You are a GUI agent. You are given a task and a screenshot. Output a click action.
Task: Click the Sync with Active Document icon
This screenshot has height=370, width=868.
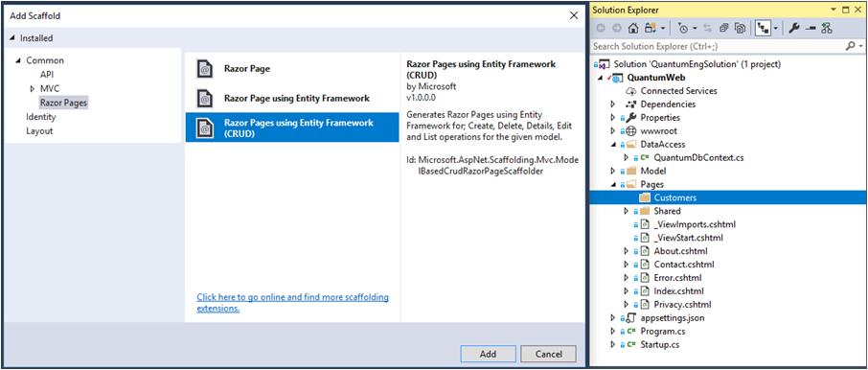pyautogui.click(x=707, y=28)
